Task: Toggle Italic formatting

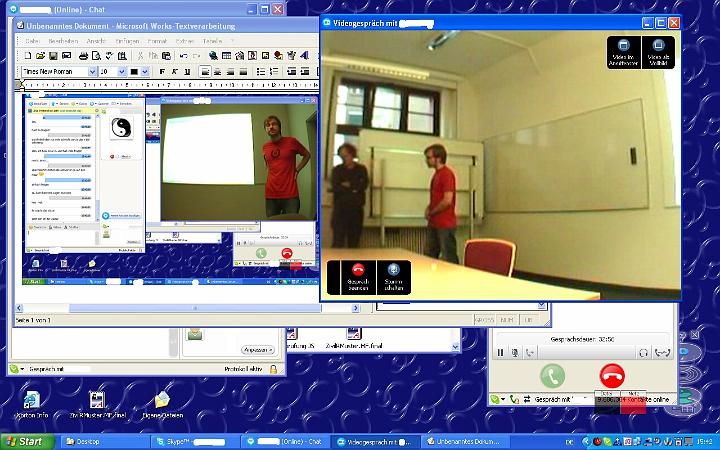Action: click(x=174, y=72)
